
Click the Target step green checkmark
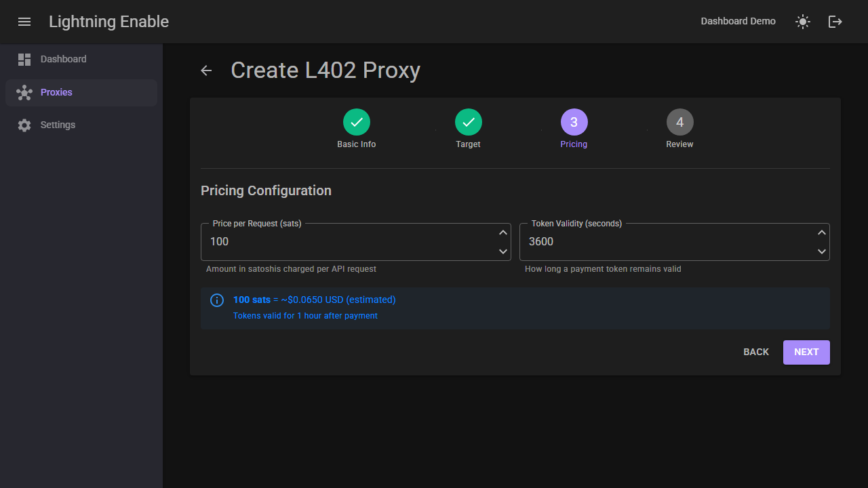pos(468,123)
